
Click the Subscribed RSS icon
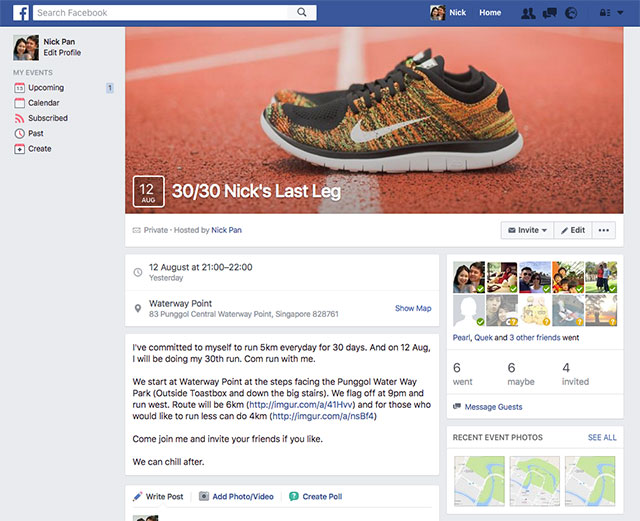click(19, 118)
